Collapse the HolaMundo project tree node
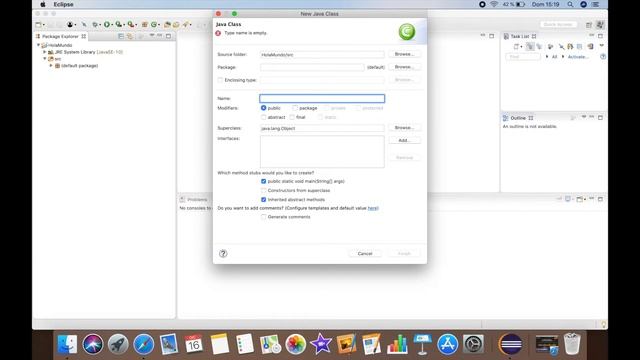 click(x=39, y=45)
